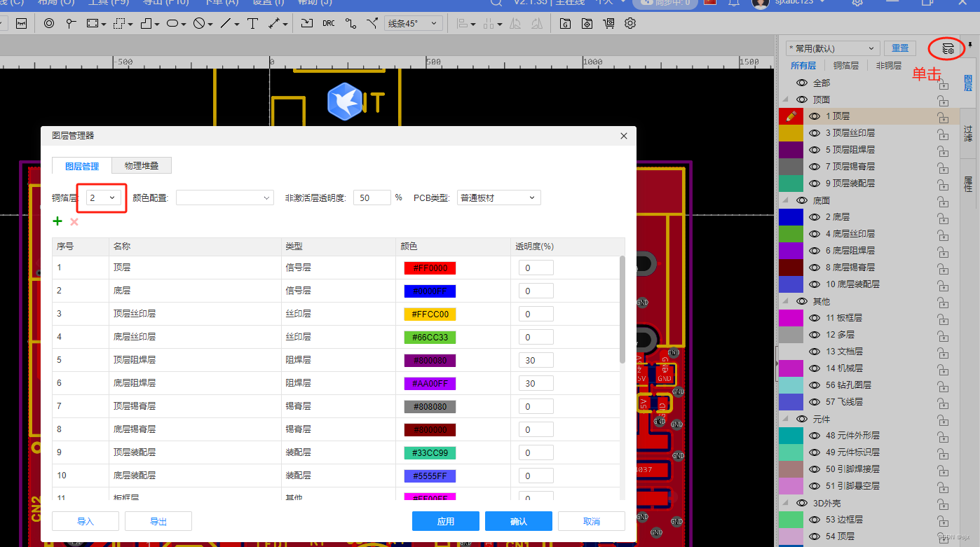Switch to the 铜箔层 filter tab

pos(846,65)
